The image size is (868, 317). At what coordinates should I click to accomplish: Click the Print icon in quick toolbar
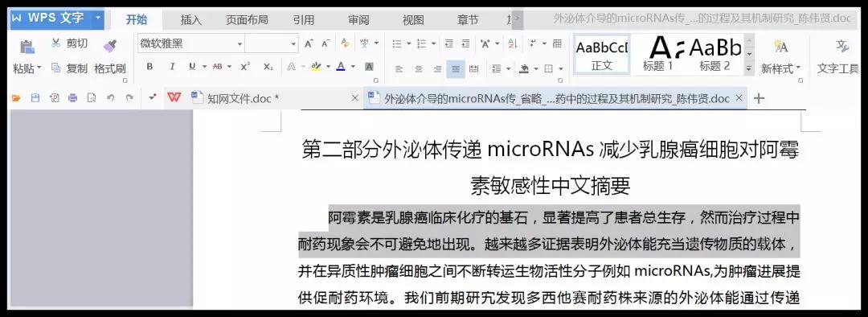pyautogui.click(x=72, y=98)
